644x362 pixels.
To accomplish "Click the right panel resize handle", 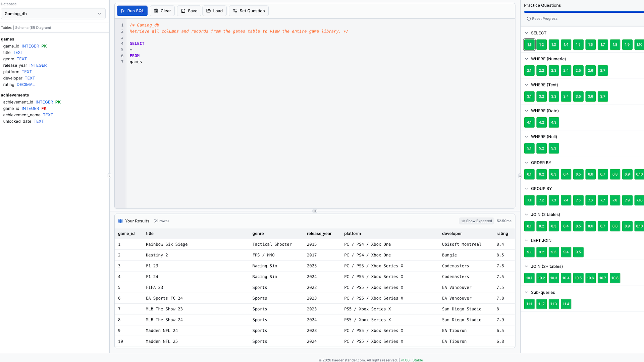I will (520, 176).
